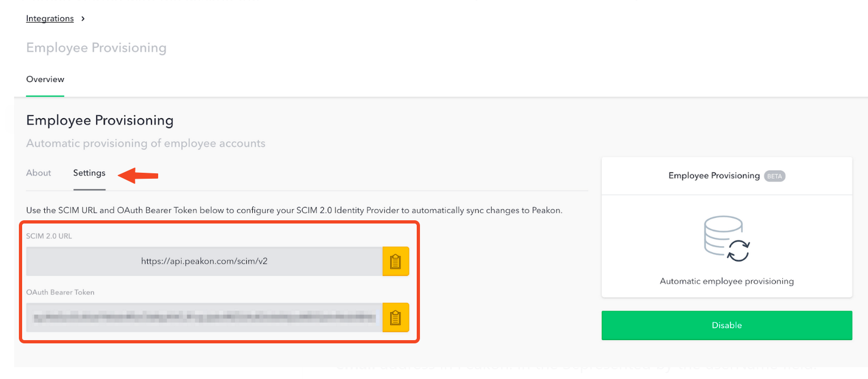
Task: Click the red arrow pointing to Settings
Action: pyautogui.click(x=138, y=175)
